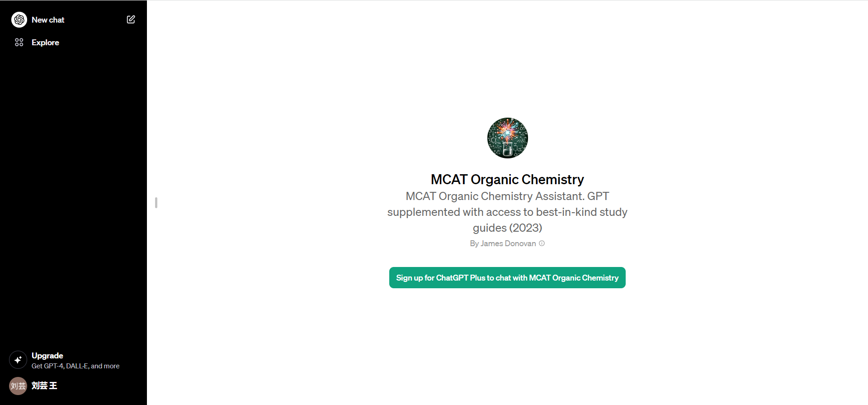This screenshot has height=405, width=868.
Task: Click the info icon beside James Donovan
Action: tap(542, 243)
